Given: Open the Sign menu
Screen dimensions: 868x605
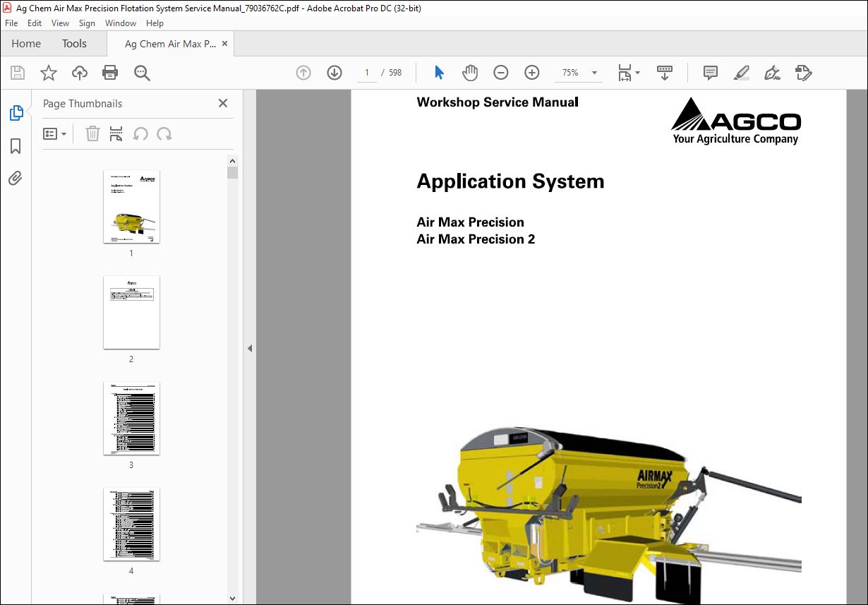Looking at the screenshot, I should (87, 23).
